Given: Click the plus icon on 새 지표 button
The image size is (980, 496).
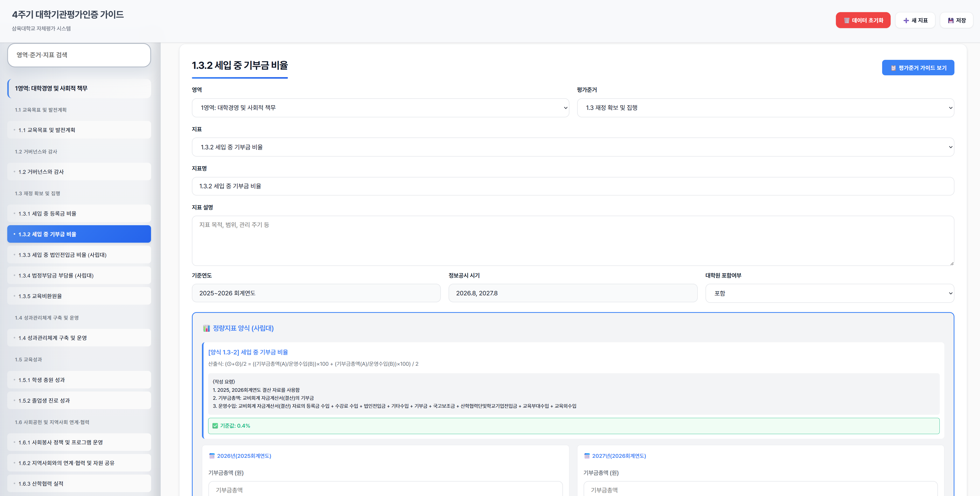Looking at the screenshot, I should click(906, 21).
